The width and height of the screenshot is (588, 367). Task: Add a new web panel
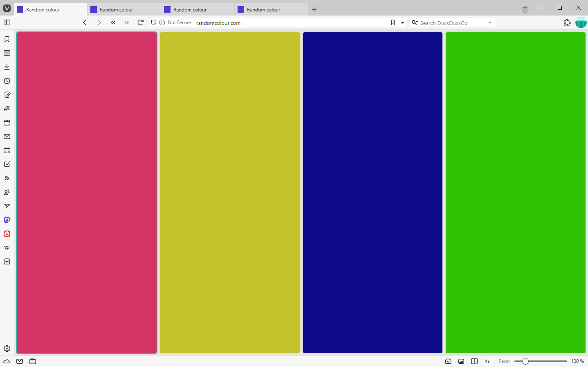pos(7,262)
